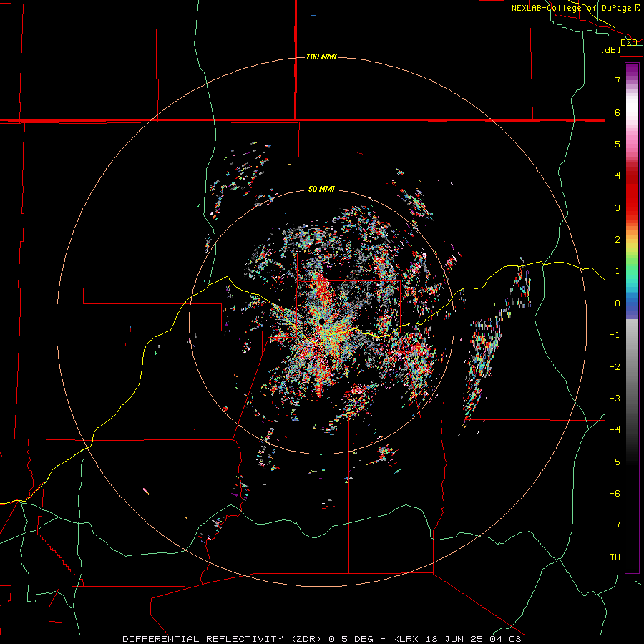The image size is (644, 644).
Task: Click the 3 value on color scale
Action: (618, 208)
